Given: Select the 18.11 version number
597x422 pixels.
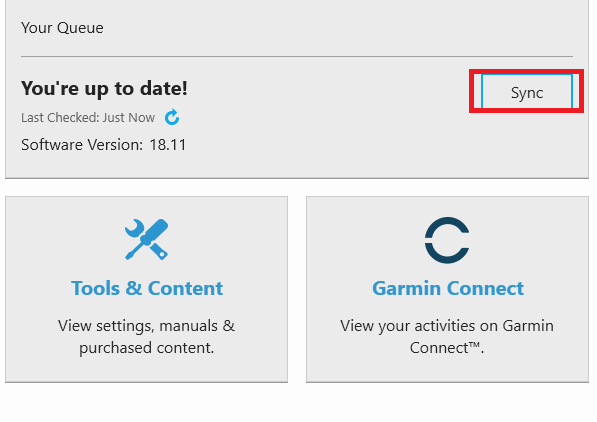Looking at the screenshot, I should 168,145.
